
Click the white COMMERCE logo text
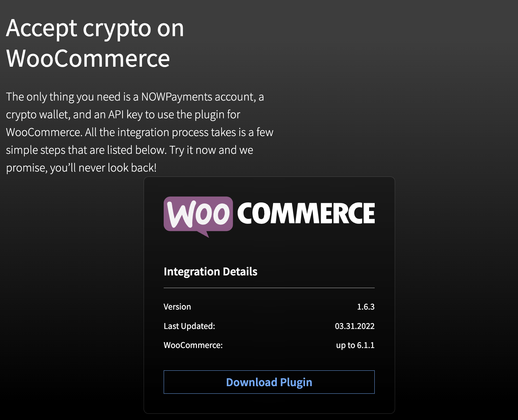306,213
